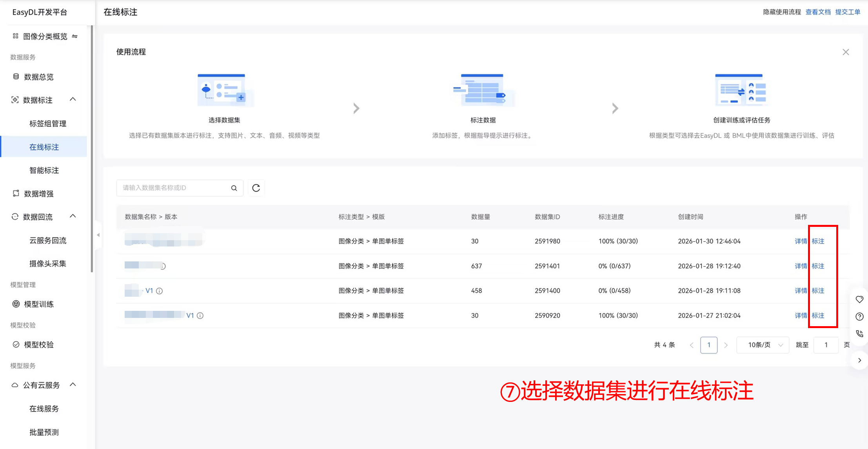Collapse the 公有云服务 menu group

pyautogui.click(x=73, y=385)
